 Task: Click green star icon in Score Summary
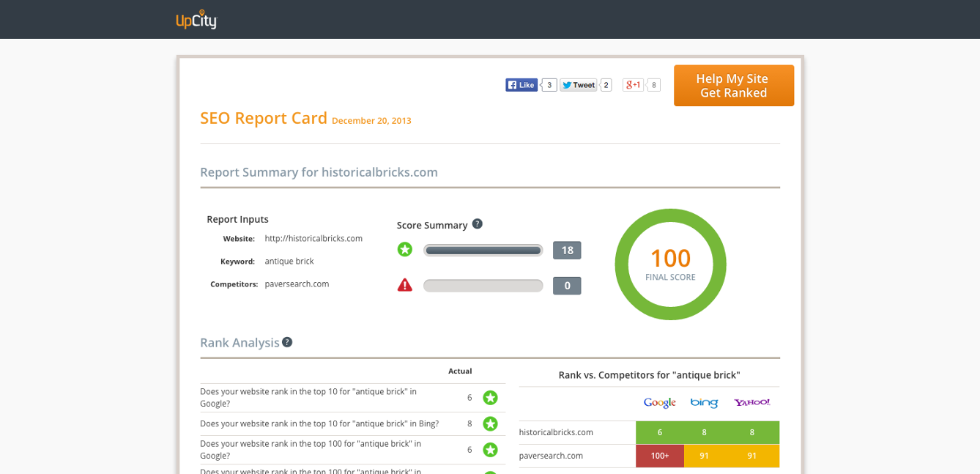pyautogui.click(x=405, y=250)
